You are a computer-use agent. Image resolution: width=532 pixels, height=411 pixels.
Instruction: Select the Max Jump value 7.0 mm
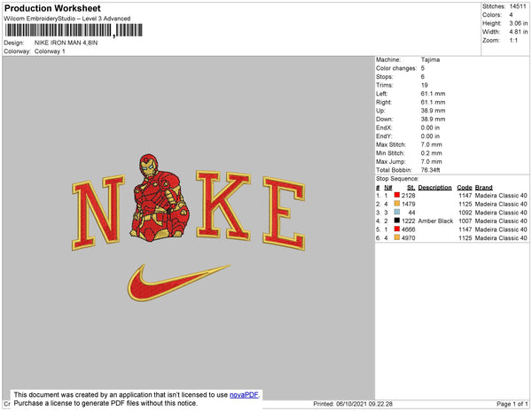click(432, 161)
